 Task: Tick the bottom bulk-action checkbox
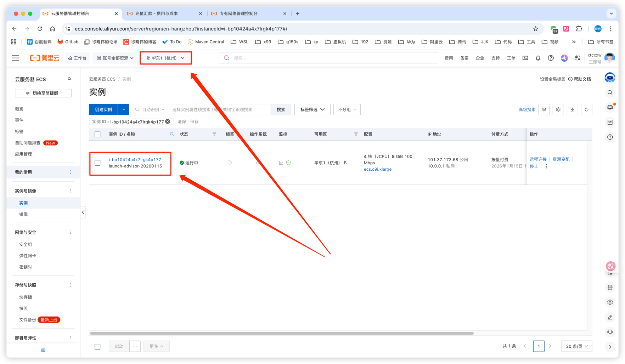click(x=97, y=347)
